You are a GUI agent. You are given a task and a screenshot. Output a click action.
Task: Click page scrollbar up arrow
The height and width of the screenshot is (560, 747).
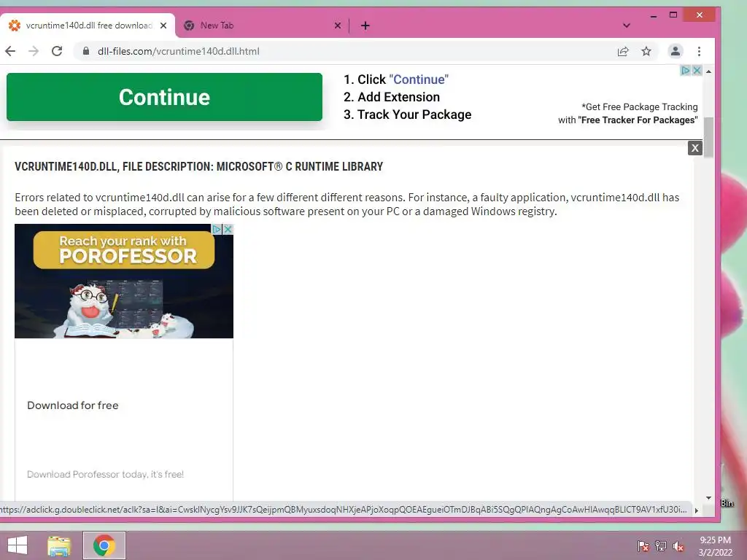[x=708, y=71]
